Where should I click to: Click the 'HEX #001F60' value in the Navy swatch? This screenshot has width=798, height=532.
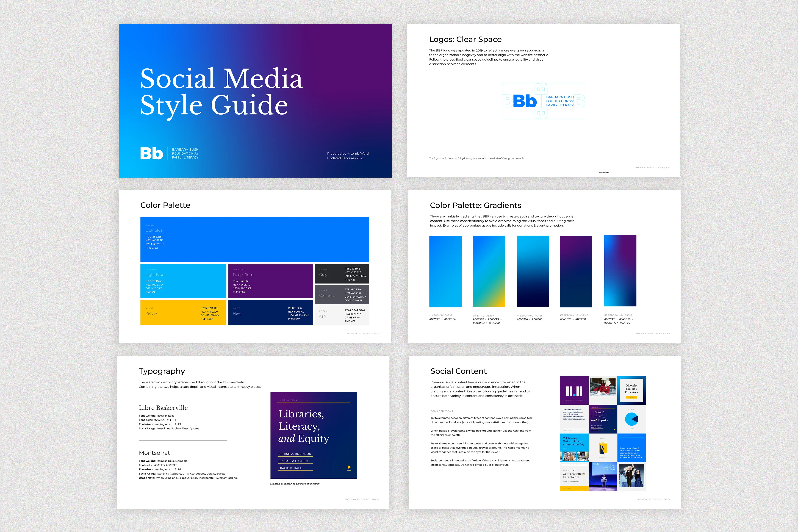[x=296, y=312]
